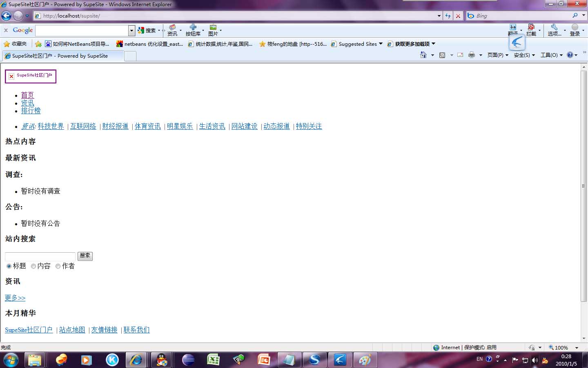This screenshot has width=588, height=368.
Task: Click the Google toolbar 搜索 button
Action: click(x=147, y=30)
